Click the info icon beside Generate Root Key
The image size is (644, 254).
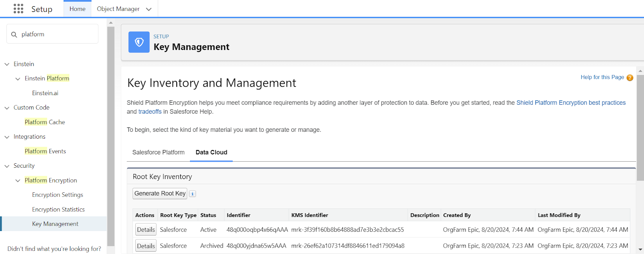(192, 194)
